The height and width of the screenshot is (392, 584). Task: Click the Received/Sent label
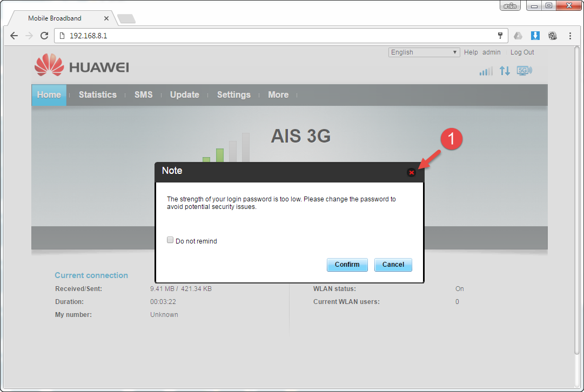click(x=78, y=289)
